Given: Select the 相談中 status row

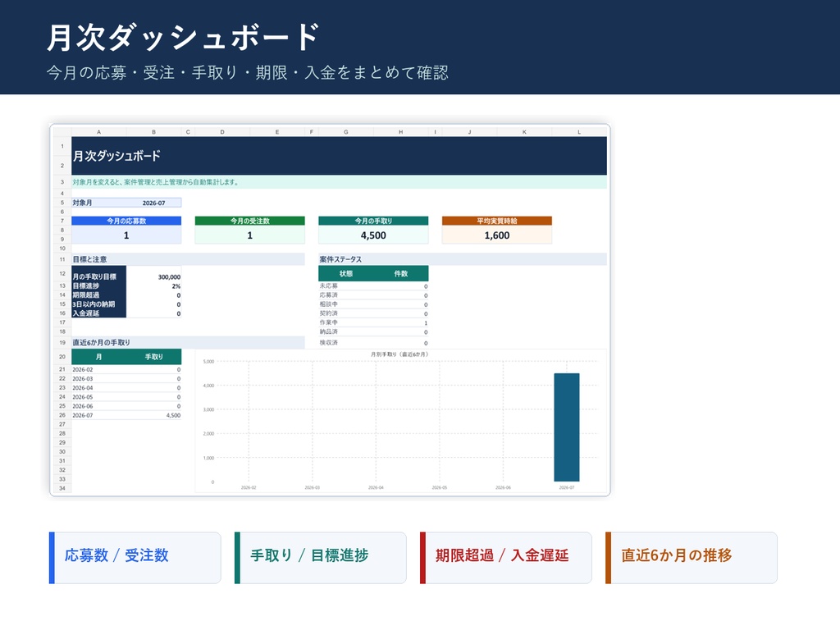Looking at the screenshot, I should click(x=373, y=304).
